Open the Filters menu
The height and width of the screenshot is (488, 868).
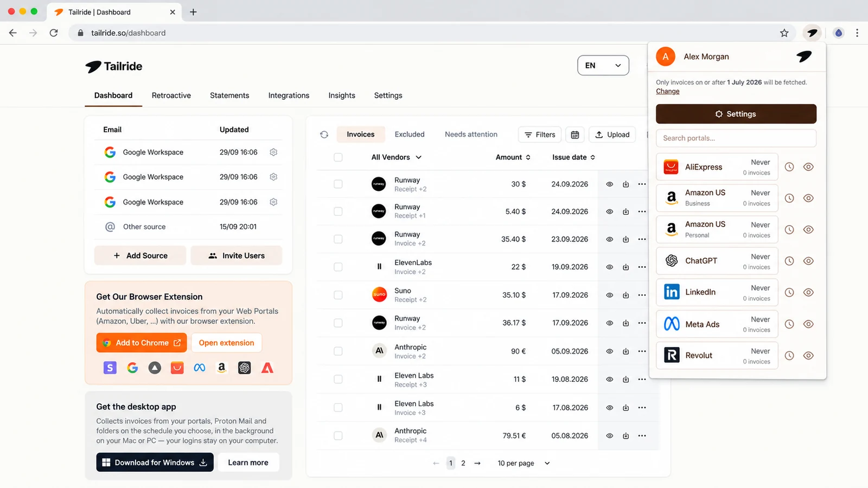(x=540, y=134)
